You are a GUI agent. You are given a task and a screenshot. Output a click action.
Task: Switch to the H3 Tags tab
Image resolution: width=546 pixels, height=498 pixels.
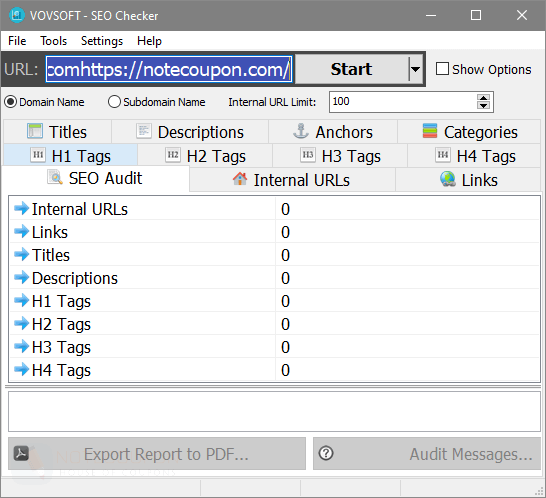pyautogui.click(x=340, y=155)
